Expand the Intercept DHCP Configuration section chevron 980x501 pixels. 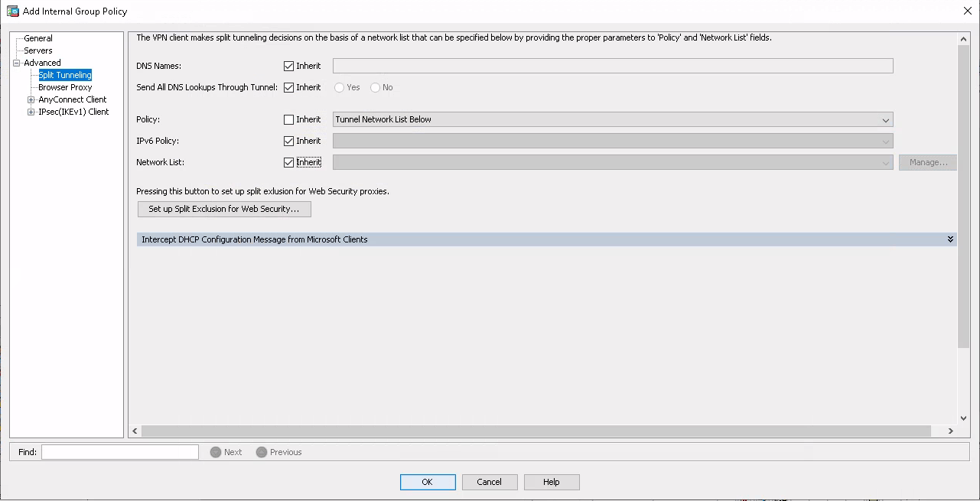click(x=950, y=239)
